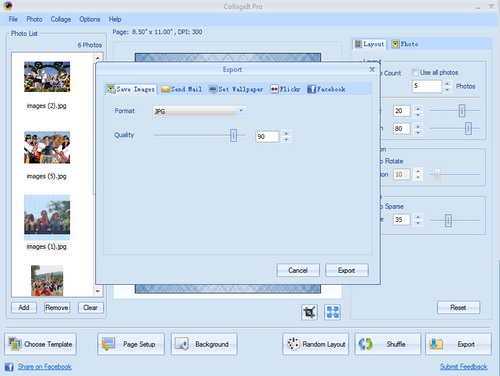
Task: Increase the rotation value 10 stepper
Action: [418, 171]
